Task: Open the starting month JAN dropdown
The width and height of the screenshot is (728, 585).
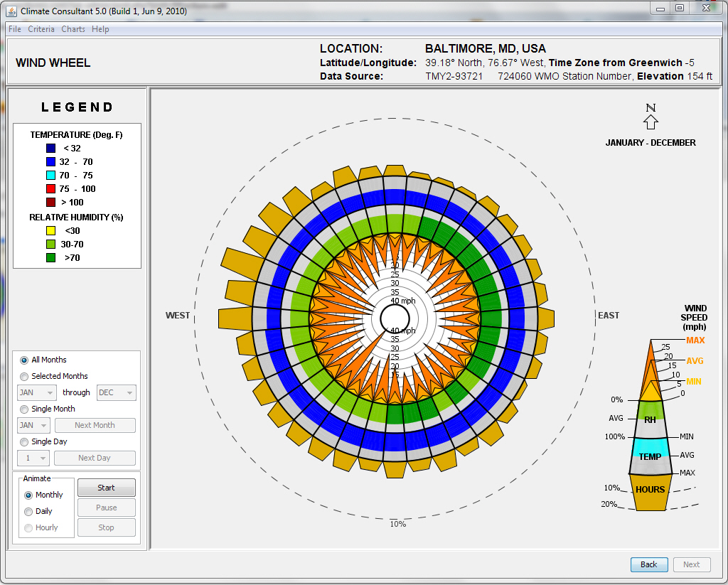Action: tap(36, 392)
